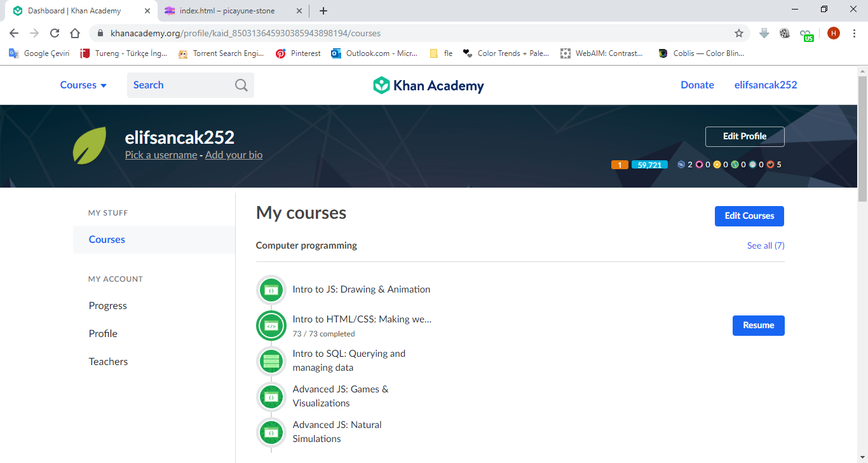Open the new tab with plus button

323,11
